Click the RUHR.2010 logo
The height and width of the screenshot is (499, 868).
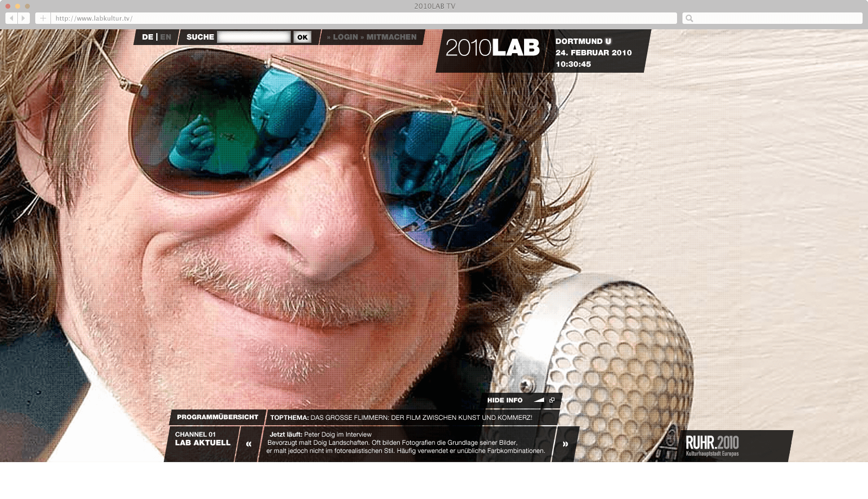point(712,446)
